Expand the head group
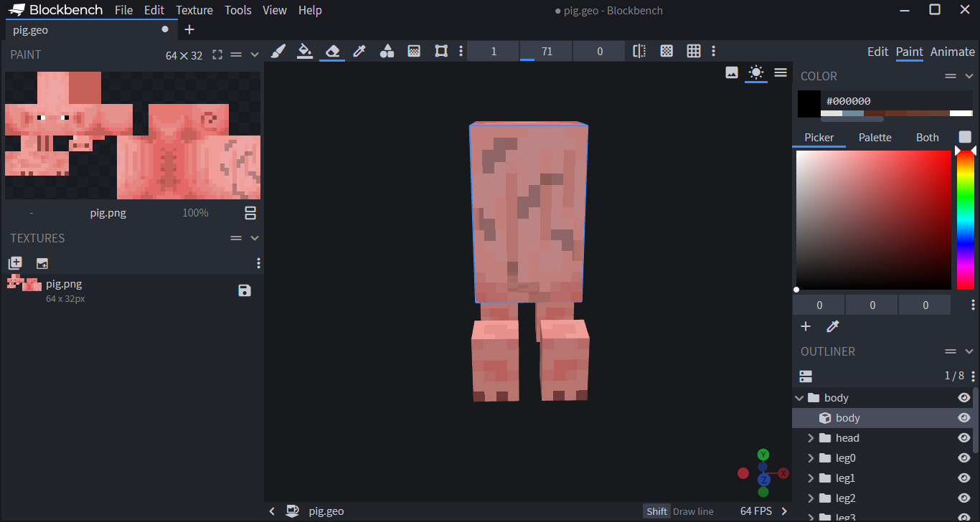 [x=811, y=438]
